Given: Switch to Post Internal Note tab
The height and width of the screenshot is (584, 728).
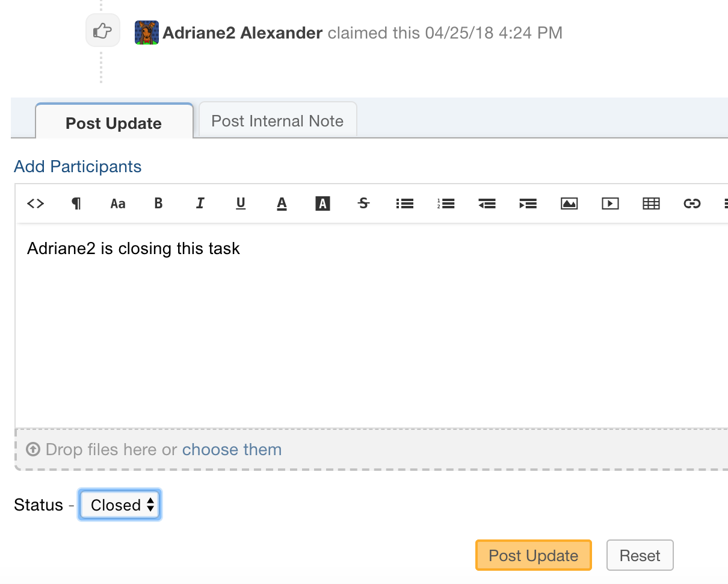Looking at the screenshot, I should 277,121.
